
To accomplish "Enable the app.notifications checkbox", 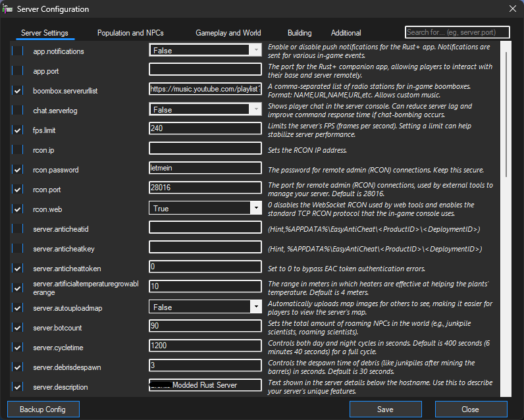I will tap(17, 51).
